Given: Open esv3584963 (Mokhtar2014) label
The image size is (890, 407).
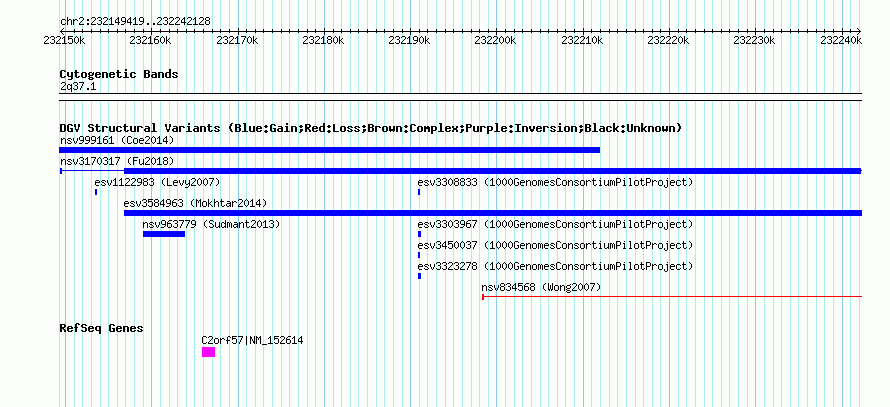Looking at the screenshot, I should point(195,203).
